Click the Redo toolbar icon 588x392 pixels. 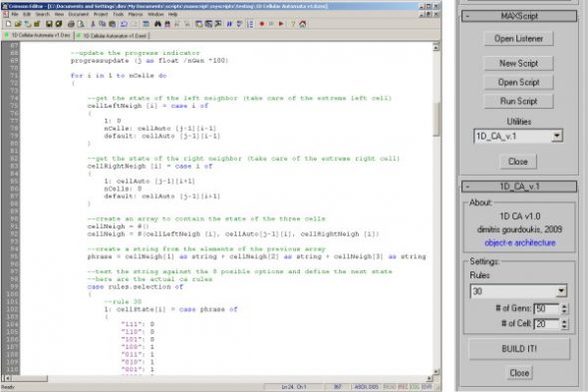[135, 24]
